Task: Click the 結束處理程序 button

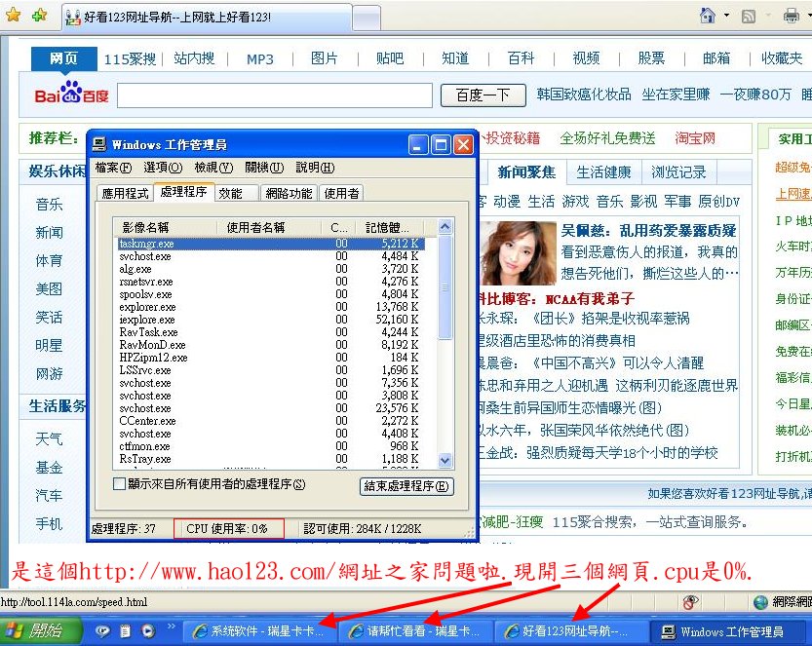Action: coord(406,486)
